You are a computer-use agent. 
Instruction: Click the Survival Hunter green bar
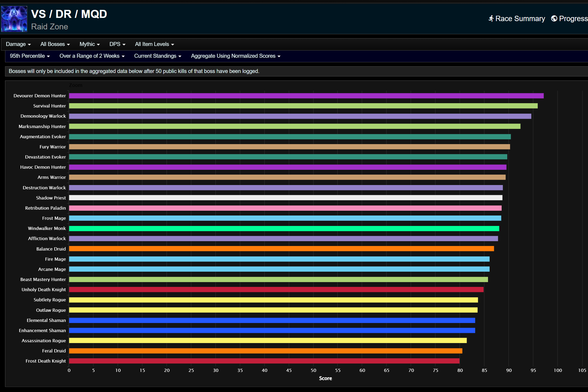click(x=303, y=106)
